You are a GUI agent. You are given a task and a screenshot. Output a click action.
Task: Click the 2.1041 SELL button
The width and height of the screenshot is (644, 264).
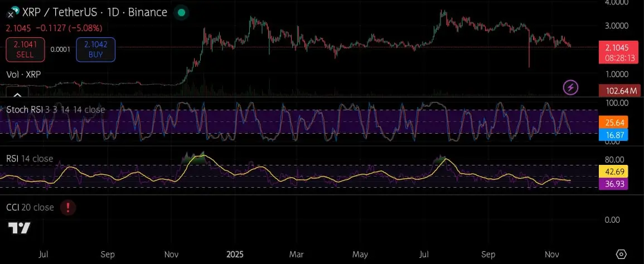click(26, 50)
